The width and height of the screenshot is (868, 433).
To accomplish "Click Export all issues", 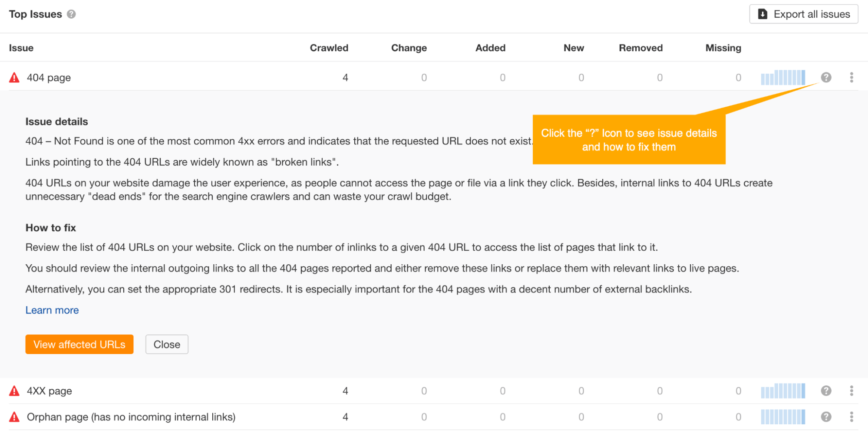I will [803, 14].
